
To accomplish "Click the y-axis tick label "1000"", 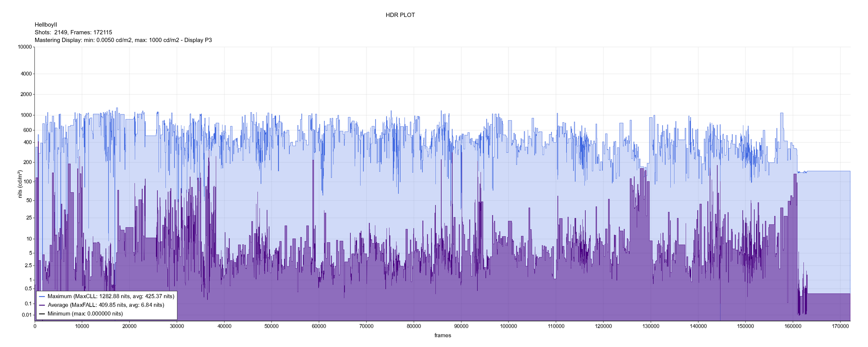I will 26,115.
